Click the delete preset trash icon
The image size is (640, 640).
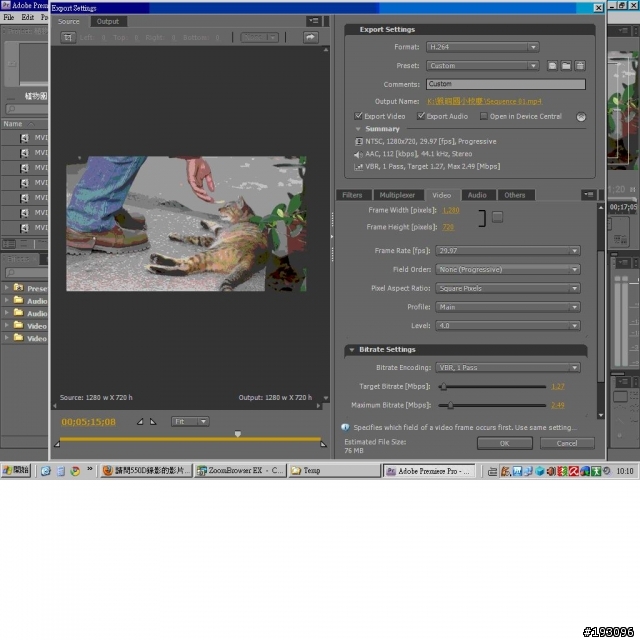coord(580,66)
